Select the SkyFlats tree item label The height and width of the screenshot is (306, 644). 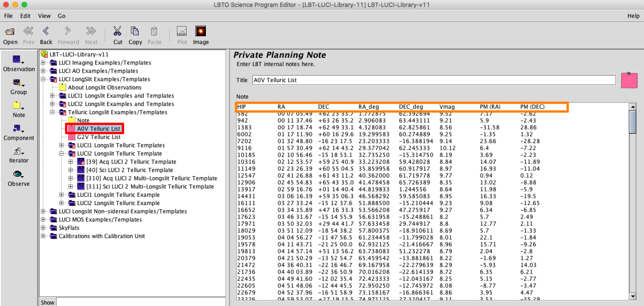[x=69, y=228]
